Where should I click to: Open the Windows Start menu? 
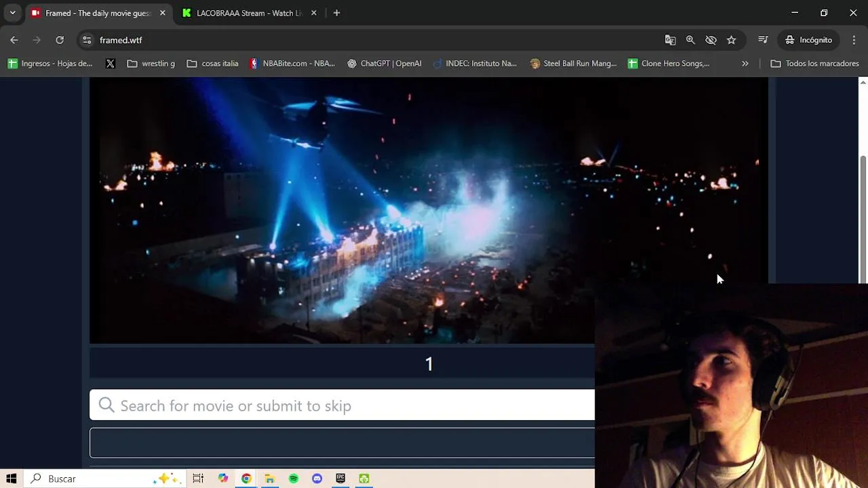click(x=12, y=479)
